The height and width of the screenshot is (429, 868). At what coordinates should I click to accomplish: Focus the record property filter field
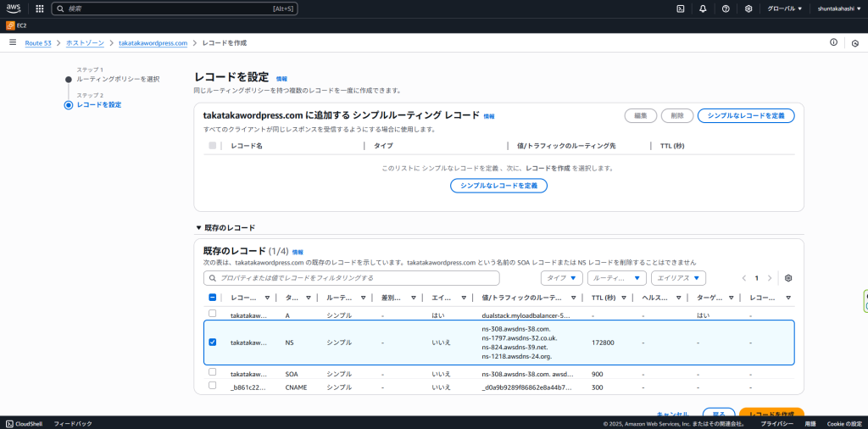(x=352, y=278)
